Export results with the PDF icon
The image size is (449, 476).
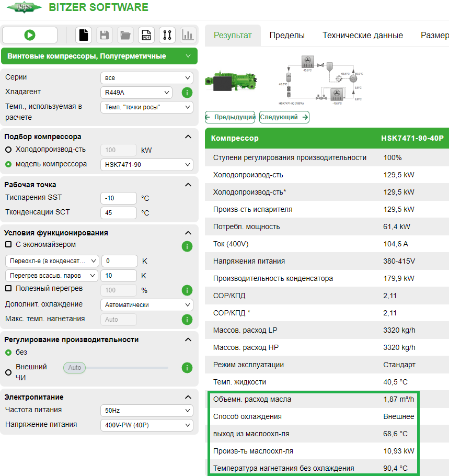146,35
